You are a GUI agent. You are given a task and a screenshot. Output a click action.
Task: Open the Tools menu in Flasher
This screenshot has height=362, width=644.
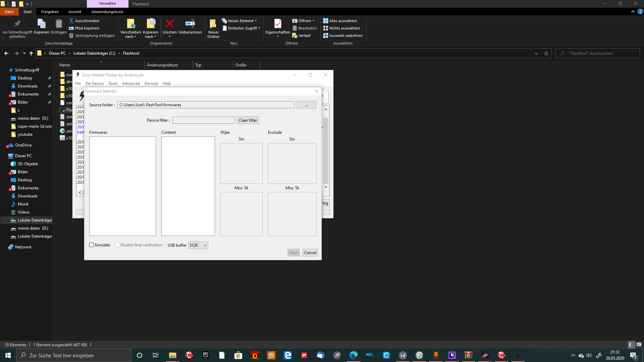pos(113,83)
